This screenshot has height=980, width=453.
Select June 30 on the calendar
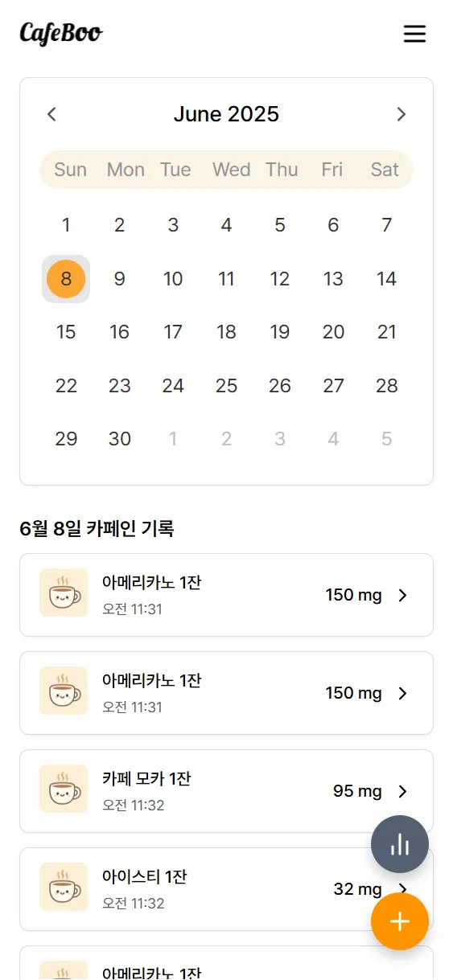119,439
